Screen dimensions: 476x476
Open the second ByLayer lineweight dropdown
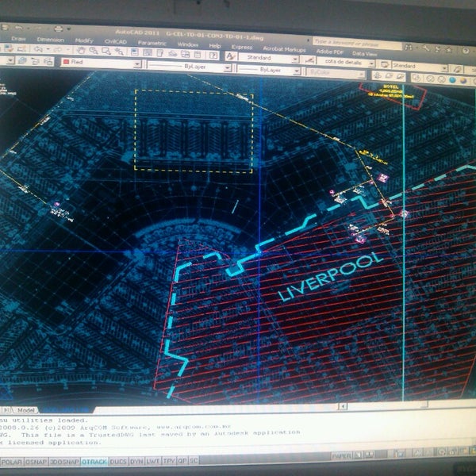tap(269, 70)
